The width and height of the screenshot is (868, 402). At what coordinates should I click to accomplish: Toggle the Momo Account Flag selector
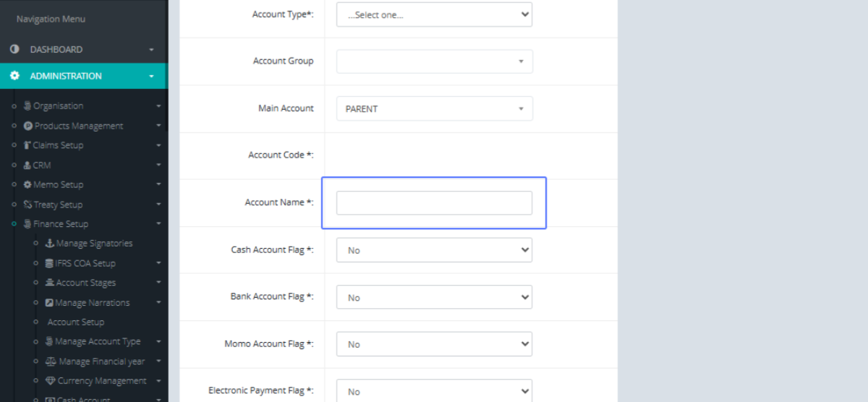pyautogui.click(x=434, y=344)
